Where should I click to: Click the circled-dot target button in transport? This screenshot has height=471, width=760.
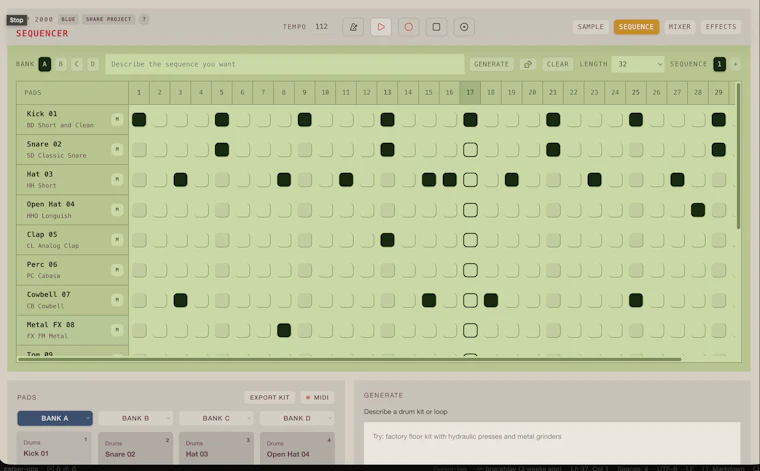(464, 27)
